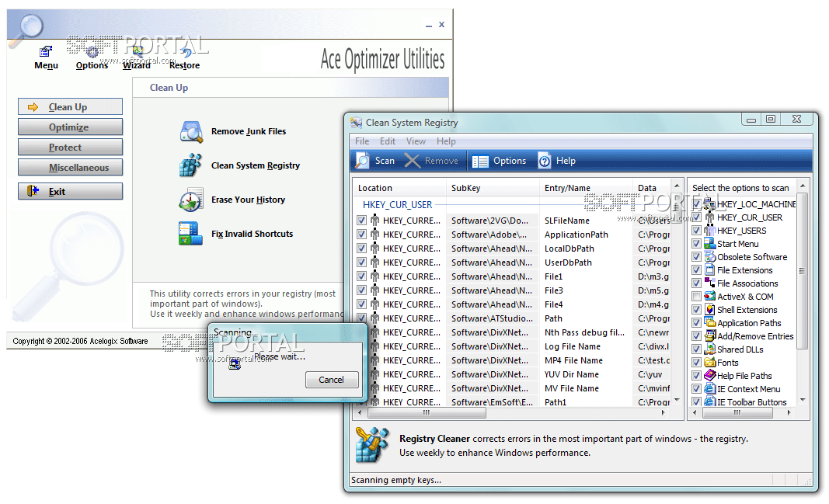Image resolution: width=829 pixels, height=504 pixels.
Task: Open the Menu icon in Ace Optimizer
Action: [46, 51]
